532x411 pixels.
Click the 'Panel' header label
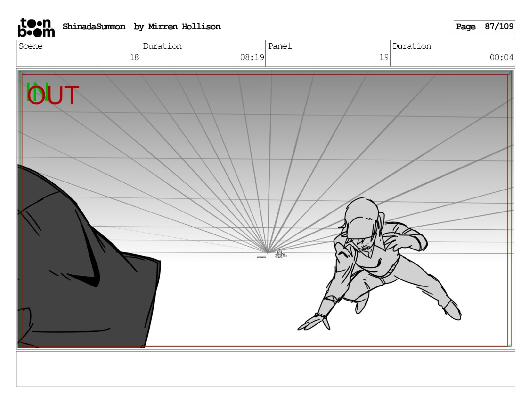pyautogui.click(x=280, y=46)
